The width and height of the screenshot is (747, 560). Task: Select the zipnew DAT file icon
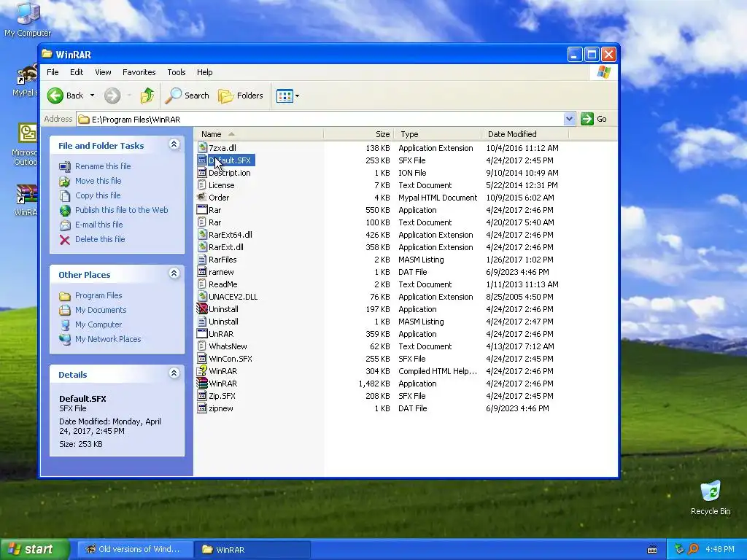202,408
